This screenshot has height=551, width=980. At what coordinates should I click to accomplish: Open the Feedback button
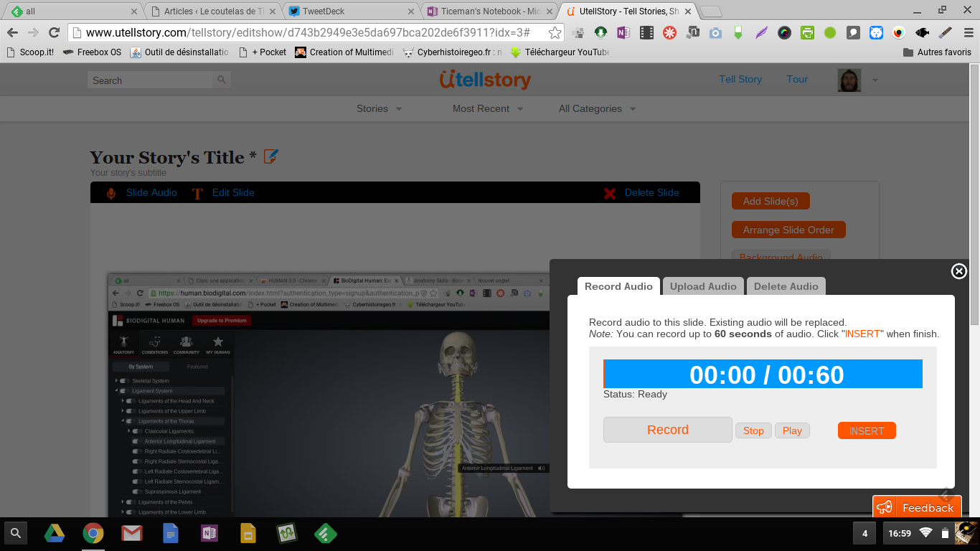click(916, 507)
